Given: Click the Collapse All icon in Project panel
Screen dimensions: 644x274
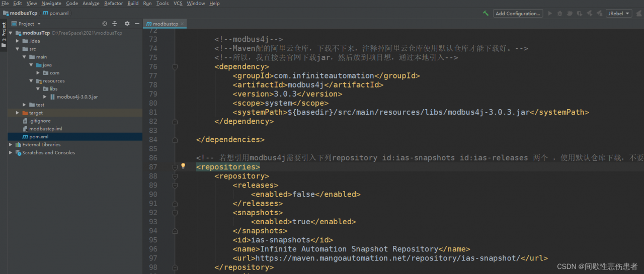Looking at the screenshot, I should (x=114, y=24).
